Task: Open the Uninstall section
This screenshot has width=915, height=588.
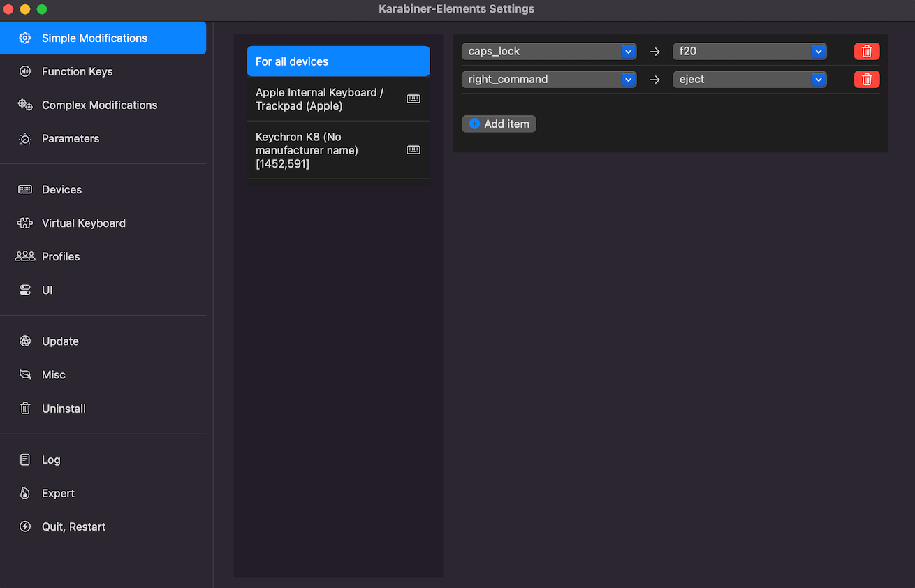Action: (103, 409)
